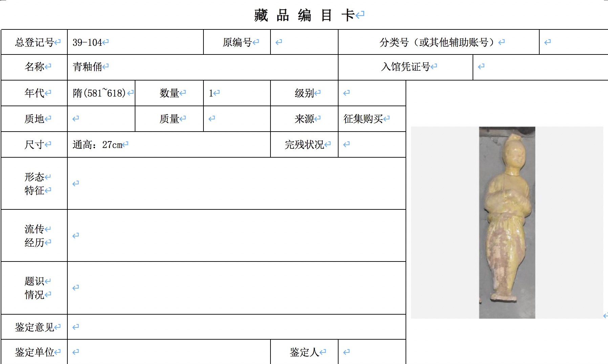Click the empty cell beside 入馆凭证号
Screen dimensions: 608x364
click(x=541, y=67)
